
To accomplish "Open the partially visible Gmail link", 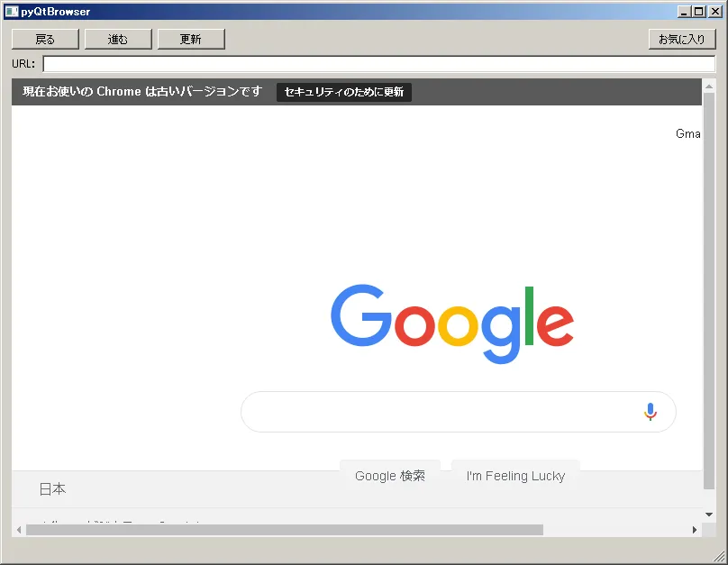I will pyautogui.click(x=688, y=133).
